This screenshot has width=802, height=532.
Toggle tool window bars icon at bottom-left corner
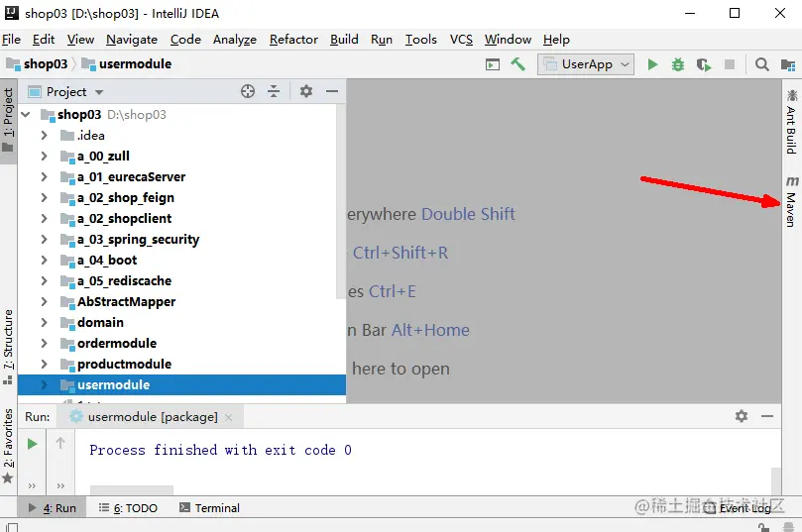[11, 526]
